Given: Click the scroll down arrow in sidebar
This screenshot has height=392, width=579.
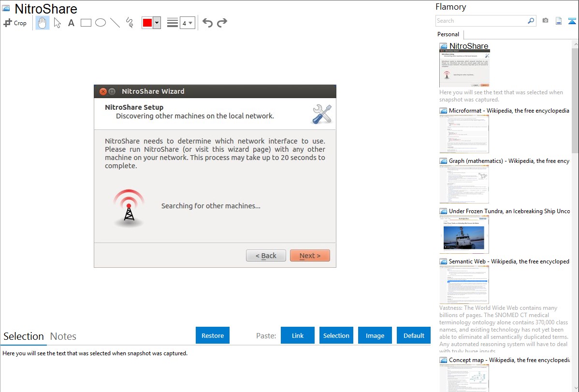Looking at the screenshot, I should click(x=575, y=388).
